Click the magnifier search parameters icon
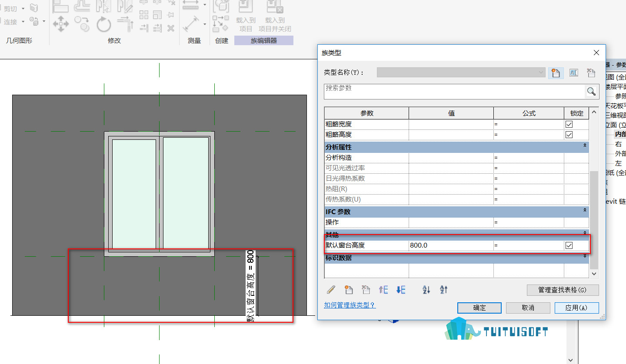Image resolution: width=626 pixels, height=364 pixels. click(x=591, y=91)
